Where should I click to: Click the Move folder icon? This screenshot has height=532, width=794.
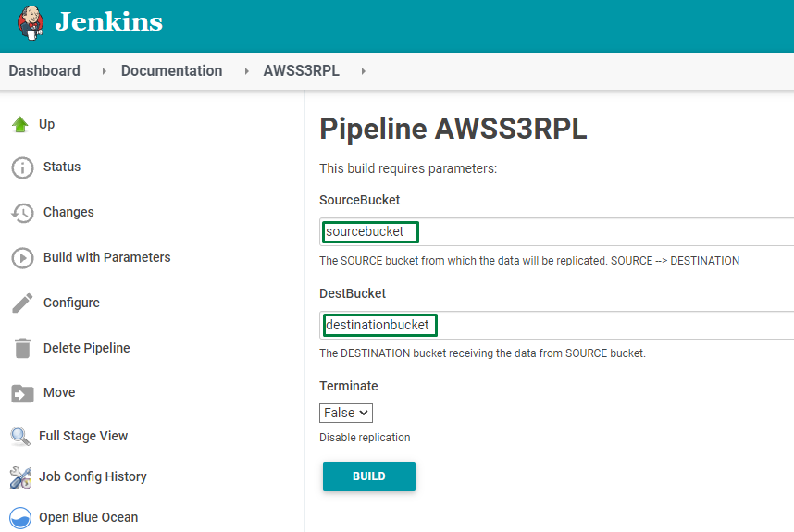22,393
